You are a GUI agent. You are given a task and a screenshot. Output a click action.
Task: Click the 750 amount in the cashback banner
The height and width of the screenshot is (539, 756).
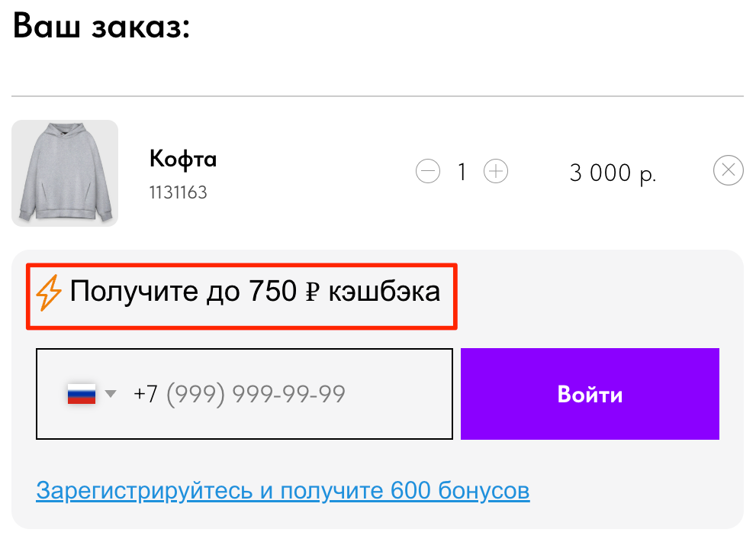pos(272,291)
